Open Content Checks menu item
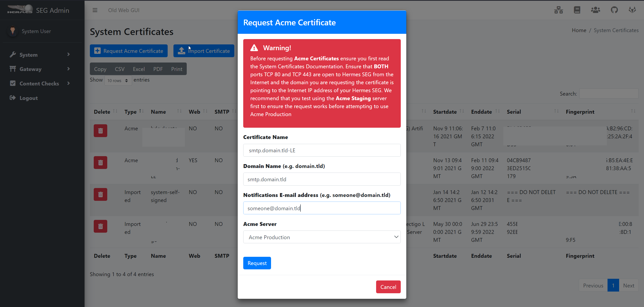 [x=39, y=84]
